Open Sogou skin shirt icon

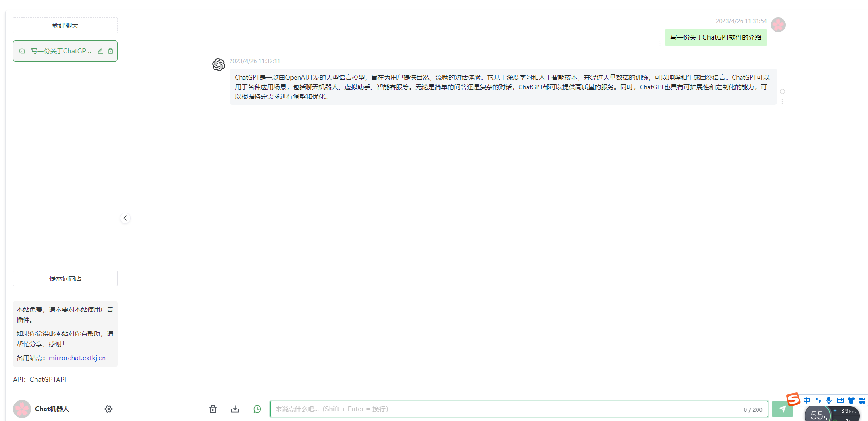(851, 400)
